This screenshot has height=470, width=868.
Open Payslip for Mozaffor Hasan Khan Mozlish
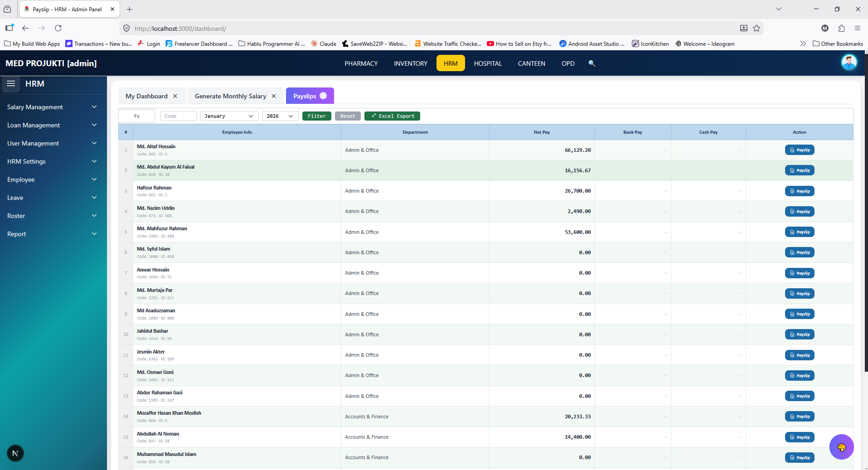tap(800, 417)
